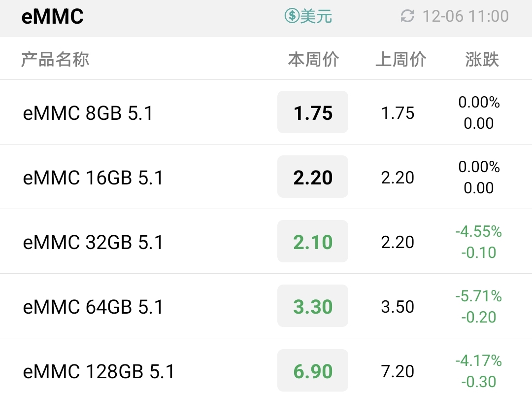This screenshot has width=532, height=397.
Task: Tap the 涨跌 column header
Action: 482,60
